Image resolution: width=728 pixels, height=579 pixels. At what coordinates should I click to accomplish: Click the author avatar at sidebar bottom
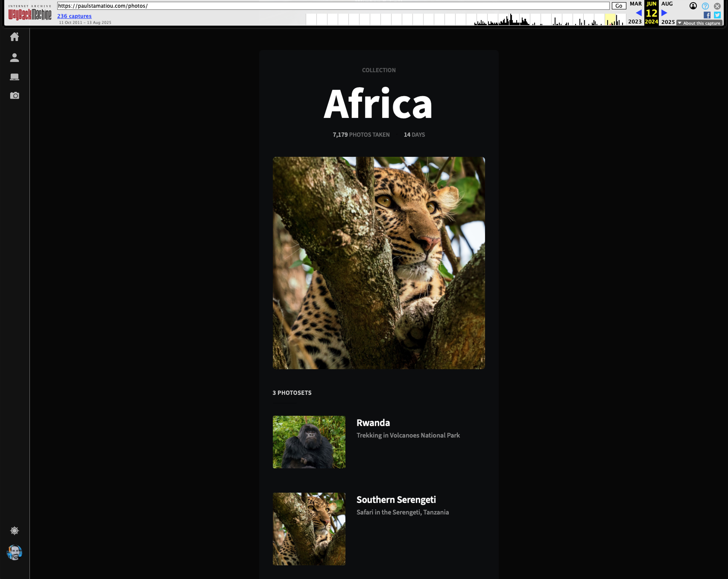pyautogui.click(x=15, y=553)
